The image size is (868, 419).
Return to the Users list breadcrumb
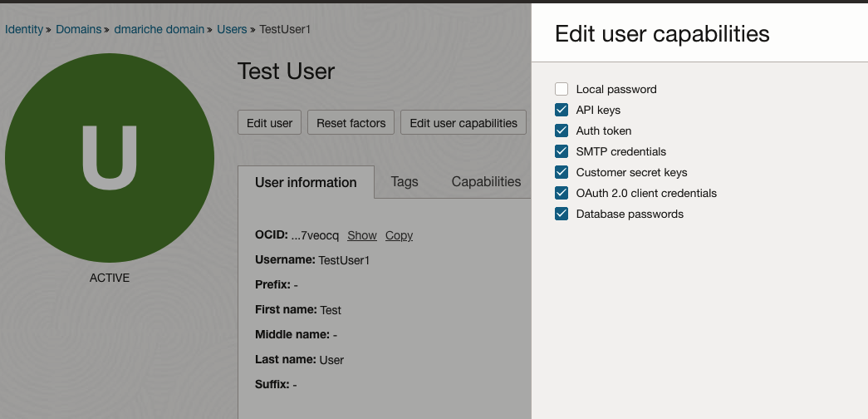pyautogui.click(x=232, y=29)
